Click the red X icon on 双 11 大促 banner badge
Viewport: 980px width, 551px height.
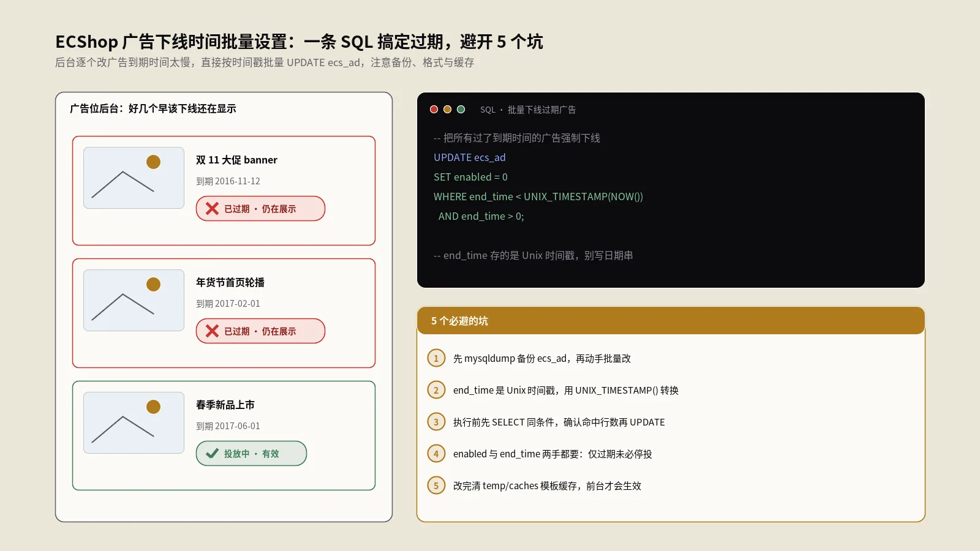(212, 209)
